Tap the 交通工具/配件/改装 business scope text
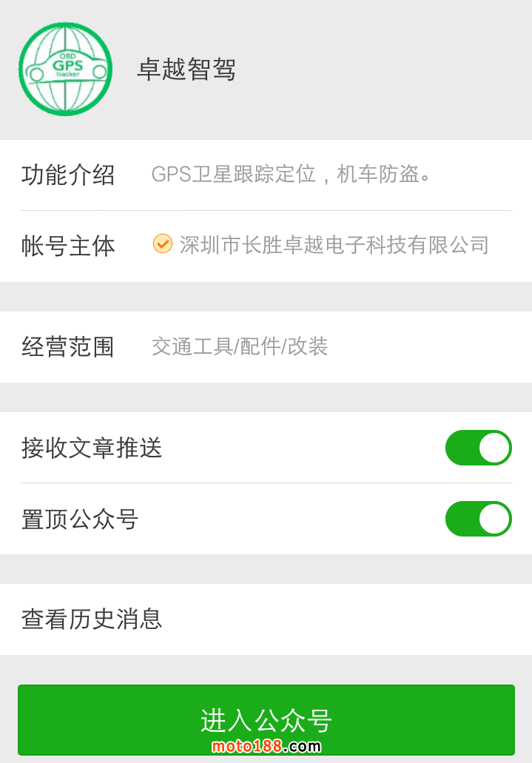 click(240, 346)
